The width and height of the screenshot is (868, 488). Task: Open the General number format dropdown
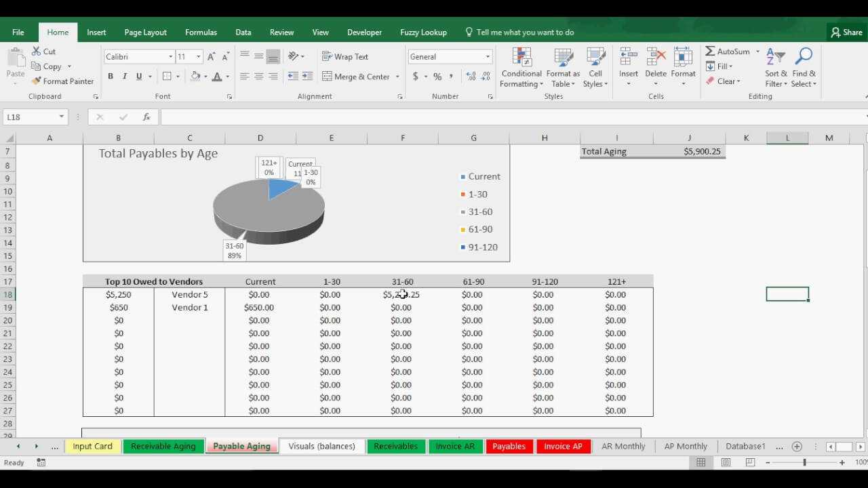[x=487, y=57]
